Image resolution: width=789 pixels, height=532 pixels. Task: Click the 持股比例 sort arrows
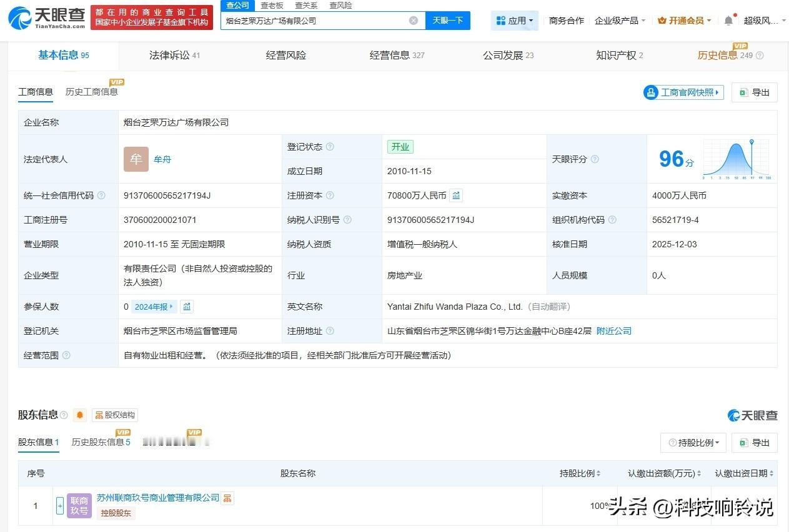point(597,473)
